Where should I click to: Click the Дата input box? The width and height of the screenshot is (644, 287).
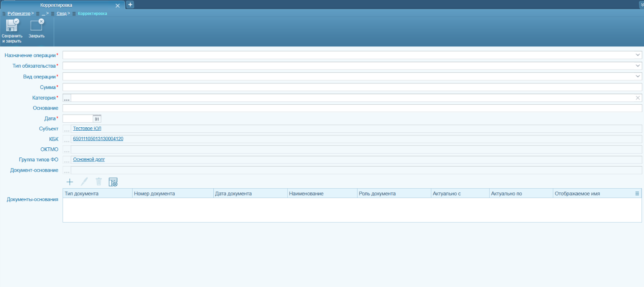pyautogui.click(x=78, y=118)
